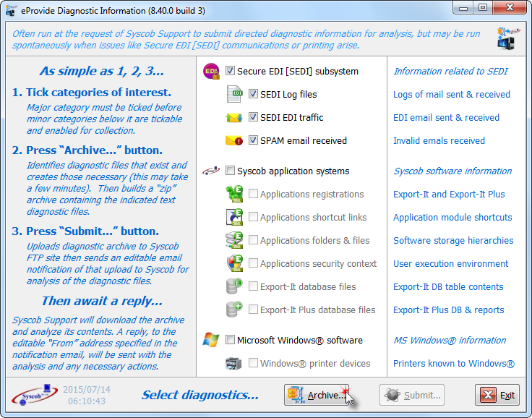Click the eProvide title bar app icon
This screenshot has height=418, width=532.
coord(12,8)
